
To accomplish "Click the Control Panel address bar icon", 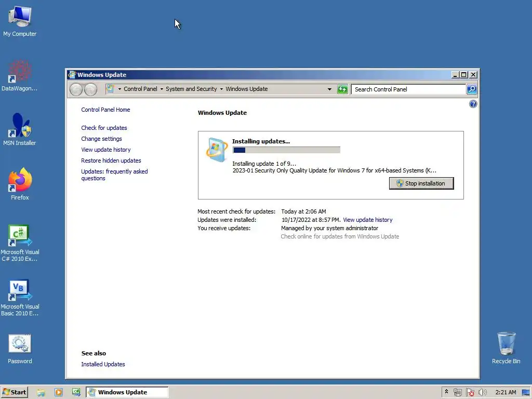I will click(110, 89).
